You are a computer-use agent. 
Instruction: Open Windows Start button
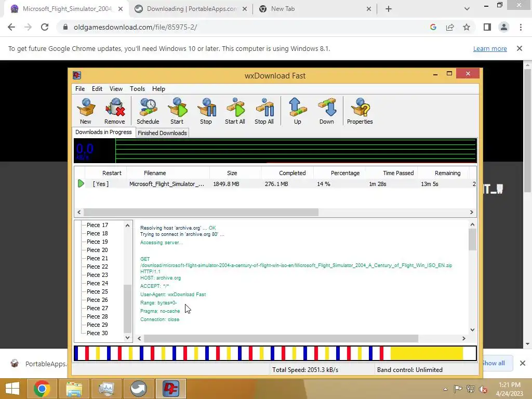(x=12, y=389)
